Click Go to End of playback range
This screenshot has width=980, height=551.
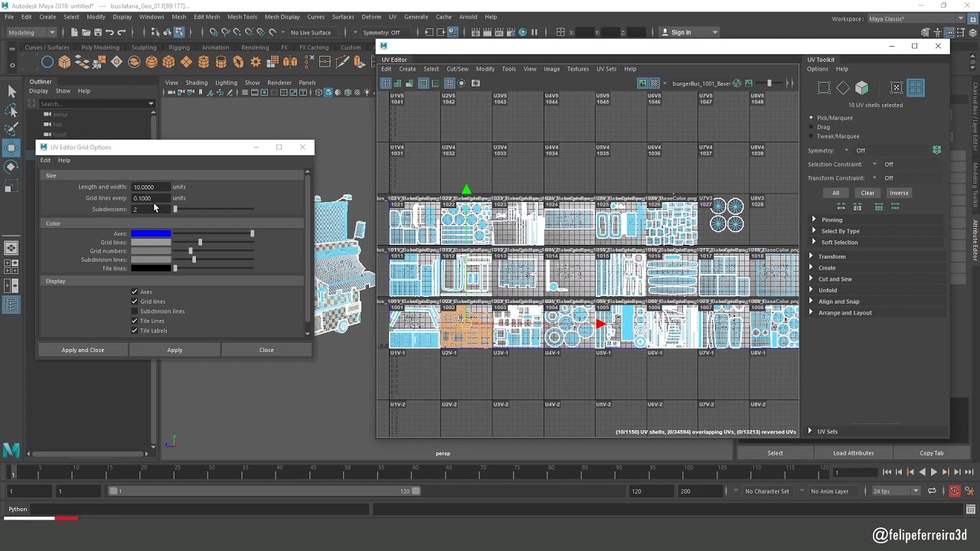coord(969,472)
